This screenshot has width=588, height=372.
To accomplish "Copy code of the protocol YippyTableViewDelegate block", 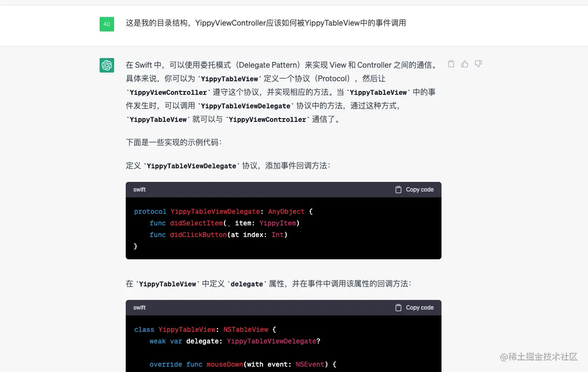I will [x=414, y=190].
